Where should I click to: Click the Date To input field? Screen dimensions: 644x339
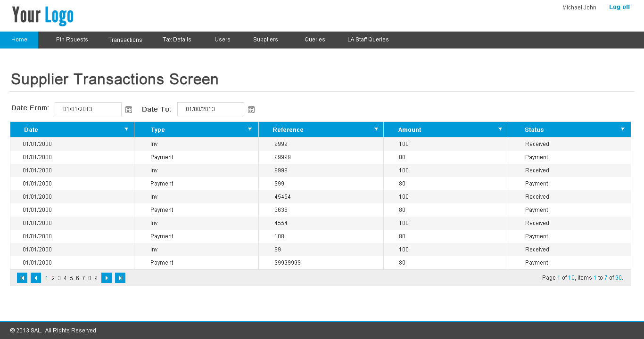(211, 109)
